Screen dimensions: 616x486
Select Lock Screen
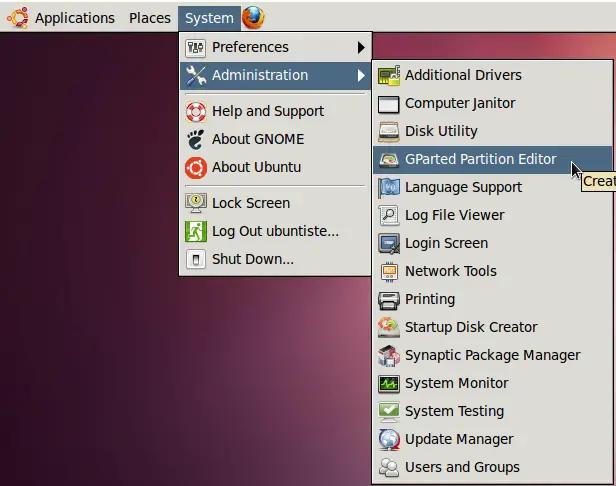(275, 203)
